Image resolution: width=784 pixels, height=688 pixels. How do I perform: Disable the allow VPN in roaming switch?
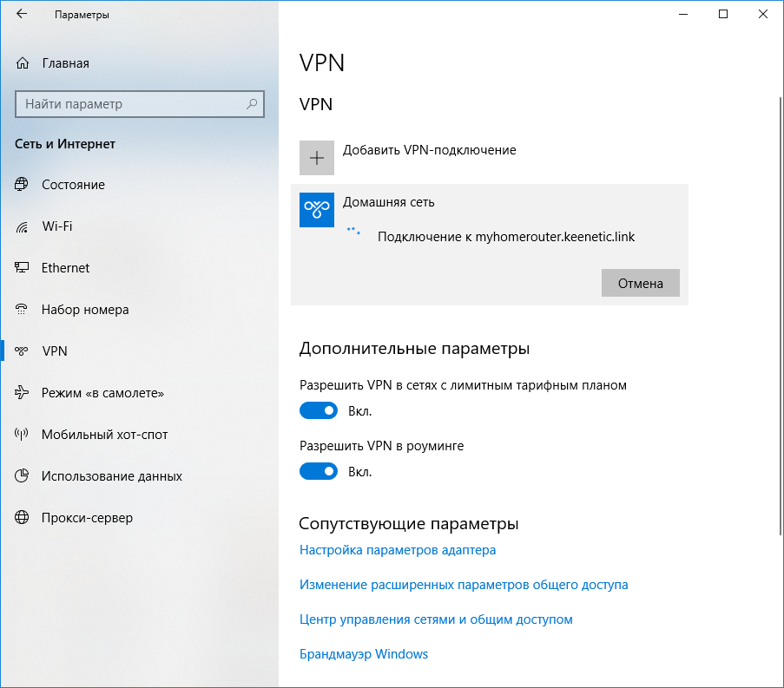tap(319, 471)
